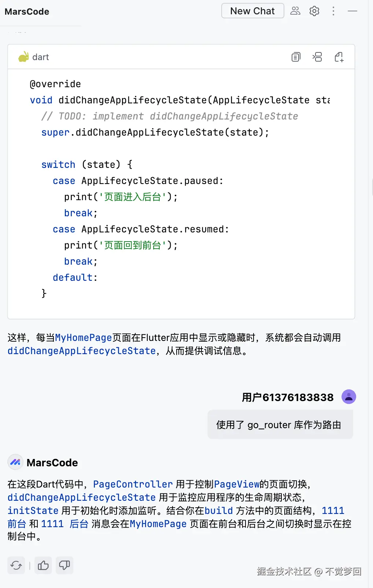Click the dart language icon
Screen dimensions: 373x588
click(24, 57)
